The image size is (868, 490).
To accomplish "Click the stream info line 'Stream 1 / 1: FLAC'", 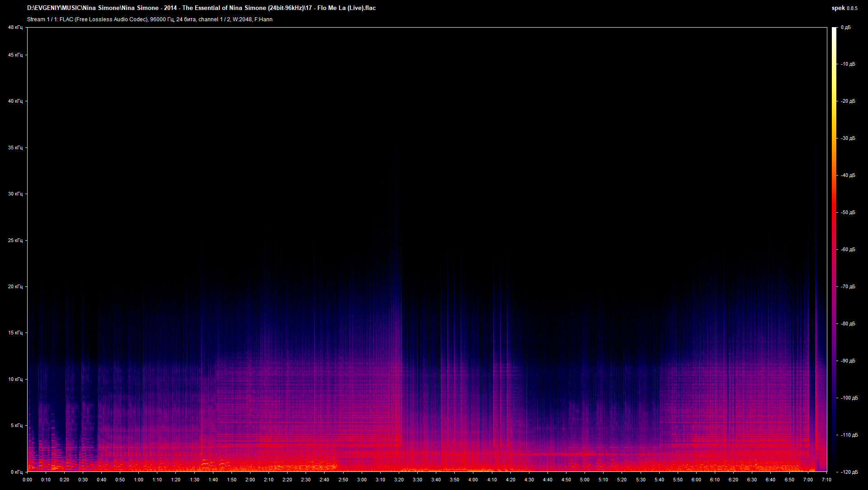I will [x=150, y=19].
